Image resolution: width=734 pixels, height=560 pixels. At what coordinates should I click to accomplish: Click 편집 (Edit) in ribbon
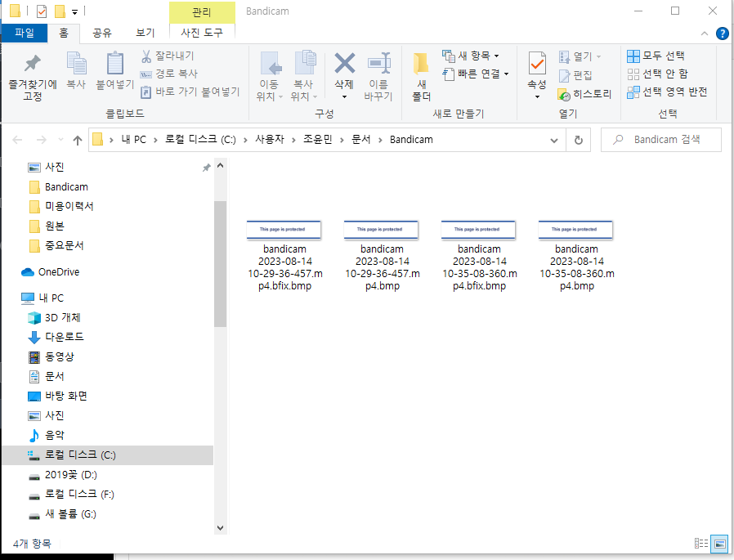coord(575,75)
